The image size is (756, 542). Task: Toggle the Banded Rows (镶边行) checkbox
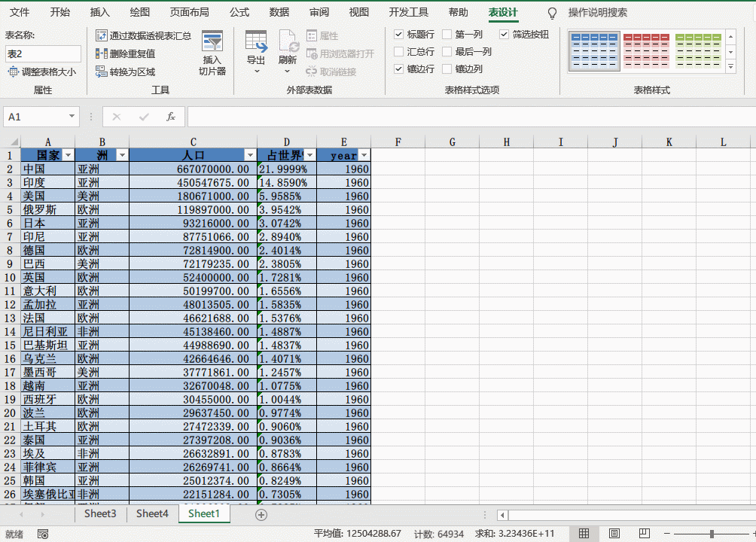(398, 69)
